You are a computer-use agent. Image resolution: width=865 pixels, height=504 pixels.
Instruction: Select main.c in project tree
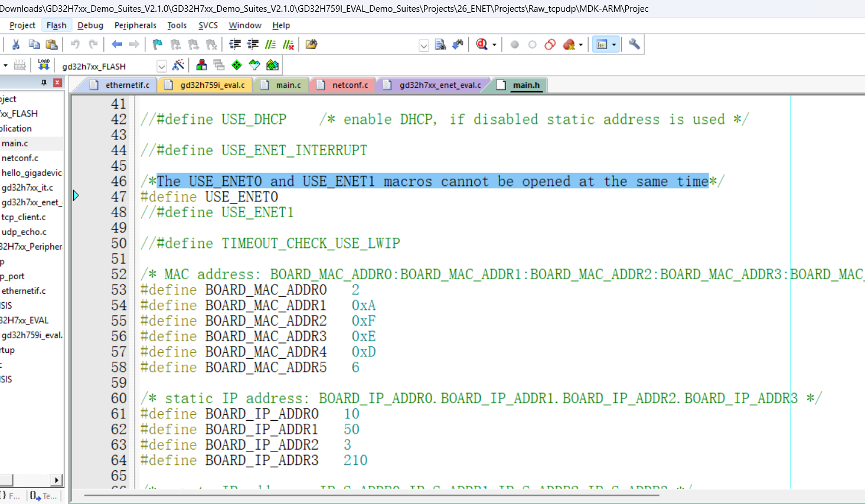pos(15,143)
